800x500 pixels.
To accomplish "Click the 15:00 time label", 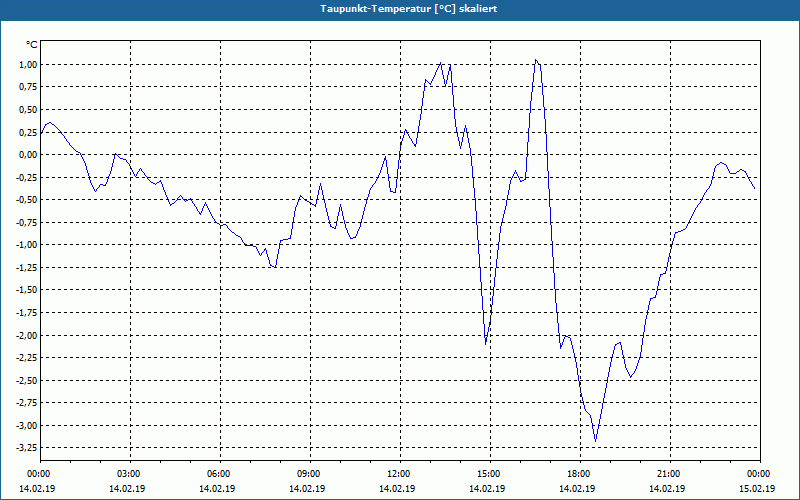I will (x=488, y=474).
